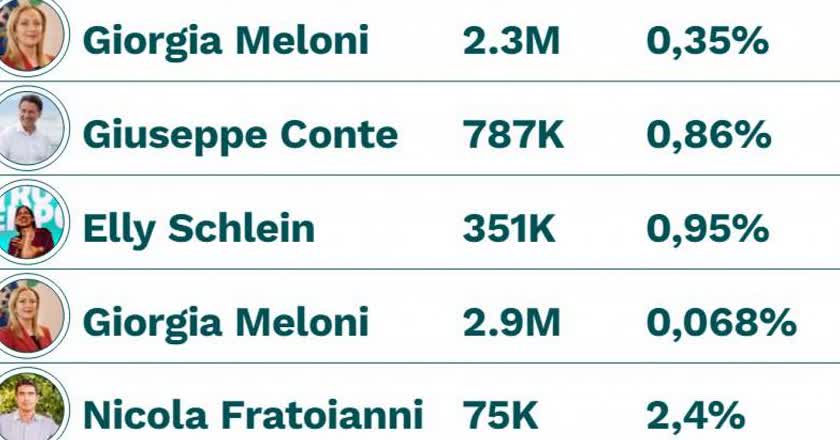Click the Giorgia Meloni name with 2.3M

[226, 41]
